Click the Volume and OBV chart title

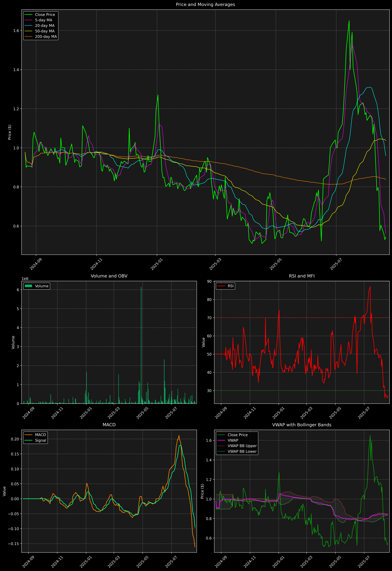[x=109, y=276]
